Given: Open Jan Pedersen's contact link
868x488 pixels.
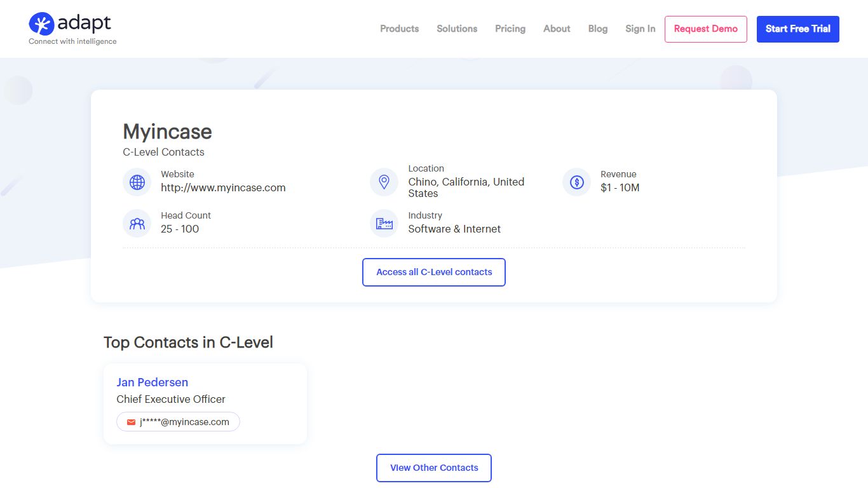Looking at the screenshot, I should click(x=153, y=382).
